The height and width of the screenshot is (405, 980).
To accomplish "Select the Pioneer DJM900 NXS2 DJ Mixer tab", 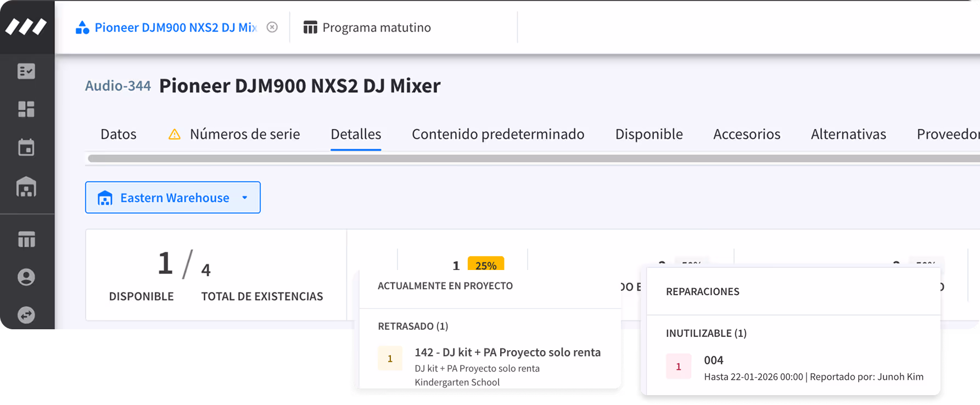I will [x=176, y=27].
